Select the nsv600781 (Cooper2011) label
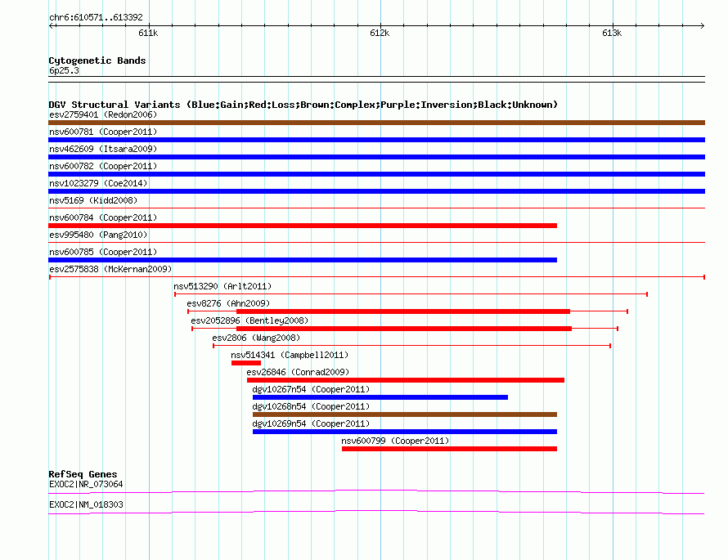This screenshot has height=560, width=728. pos(103,132)
